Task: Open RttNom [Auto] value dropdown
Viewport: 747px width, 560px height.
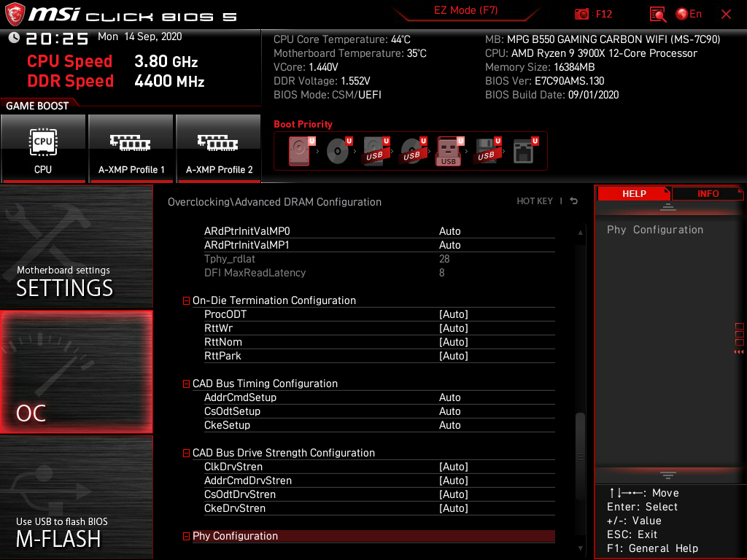Action: [454, 342]
